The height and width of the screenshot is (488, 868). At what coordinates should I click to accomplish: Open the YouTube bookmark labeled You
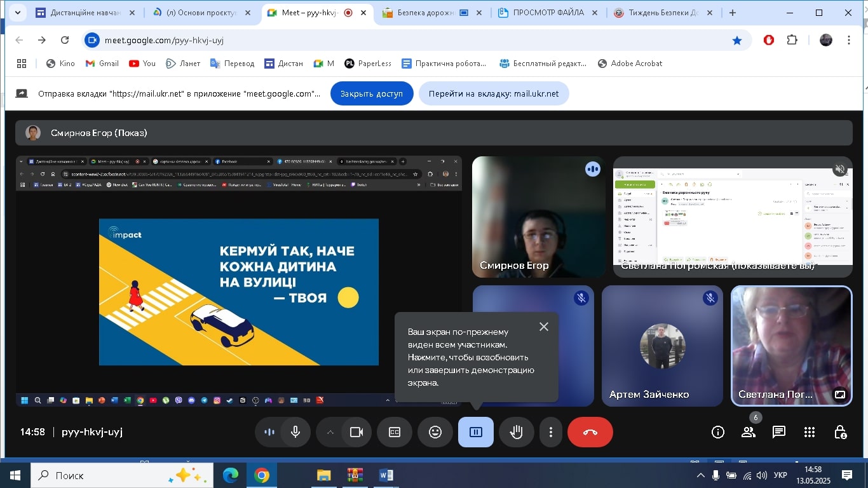142,64
